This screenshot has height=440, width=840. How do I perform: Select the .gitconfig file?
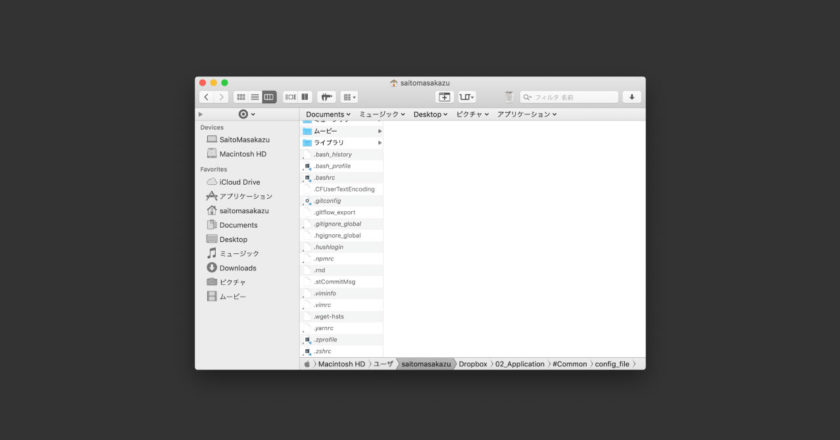(342, 201)
